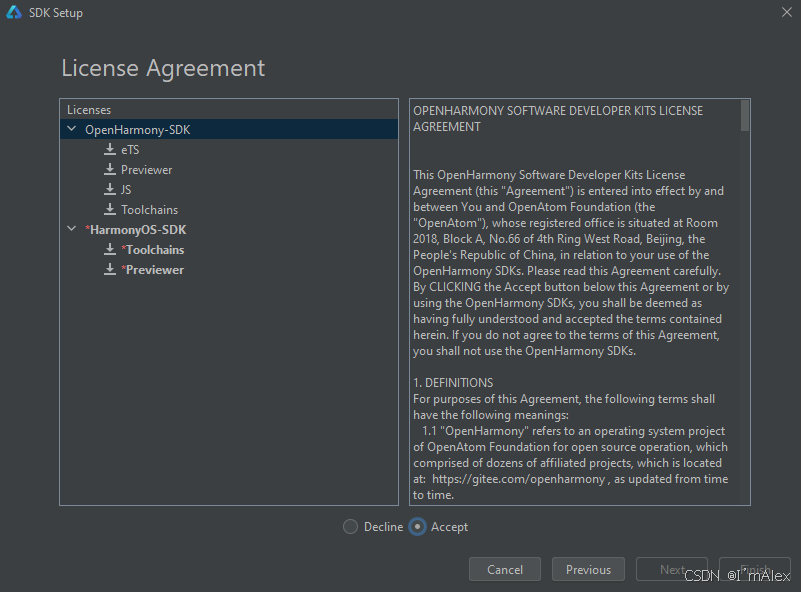
Task: Collapse the HarmonyOS-SDK tree node
Action: coord(72,229)
